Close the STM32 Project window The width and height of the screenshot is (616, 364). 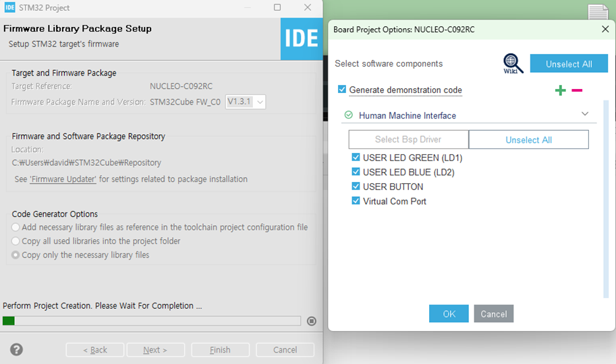pyautogui.click(x=308, y=7)
